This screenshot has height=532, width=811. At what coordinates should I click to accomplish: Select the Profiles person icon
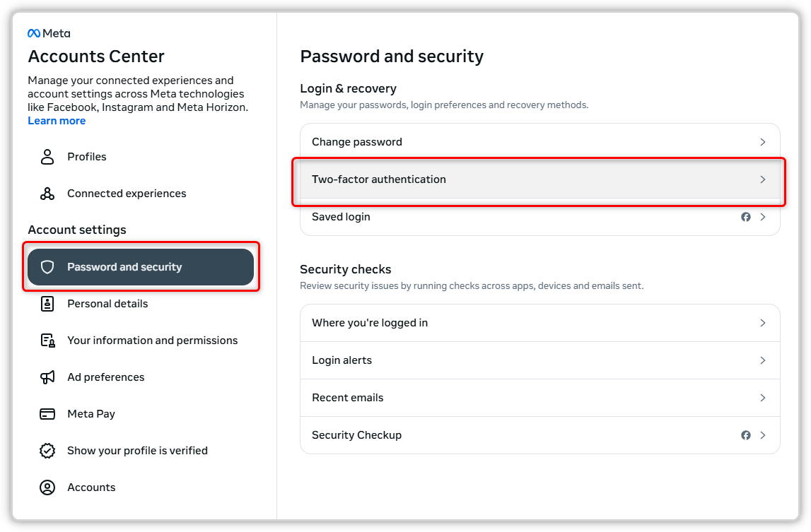click(x=47, y=156)
